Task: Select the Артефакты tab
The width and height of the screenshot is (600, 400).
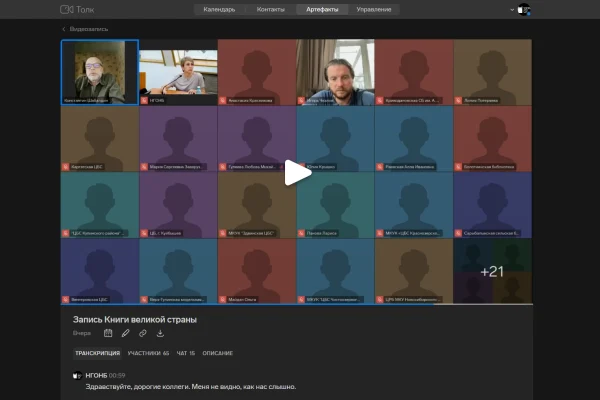Action: point(322,9)
